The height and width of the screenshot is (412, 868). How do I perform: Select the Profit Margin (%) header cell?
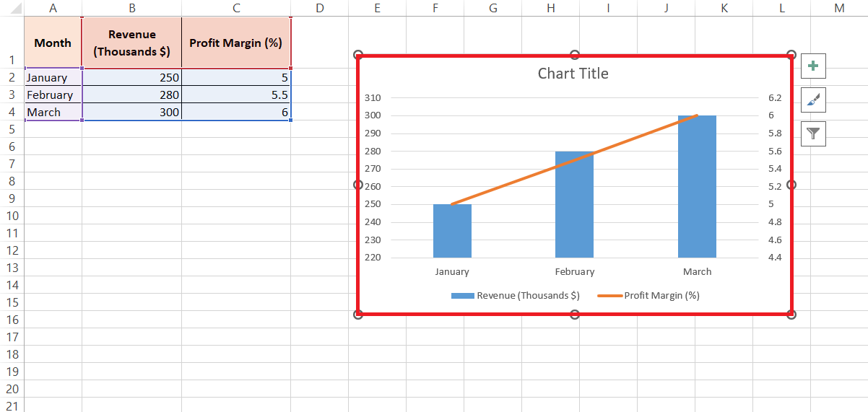click(x=236, y=43)
